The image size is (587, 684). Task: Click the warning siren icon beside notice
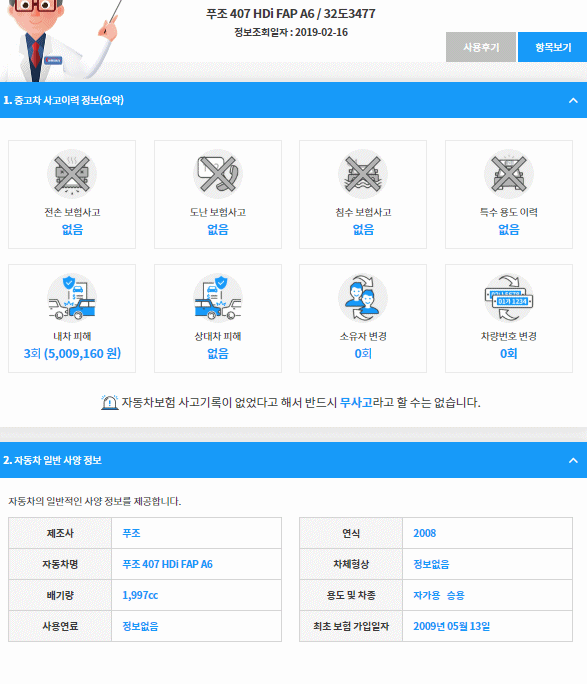tap(109, 402)
